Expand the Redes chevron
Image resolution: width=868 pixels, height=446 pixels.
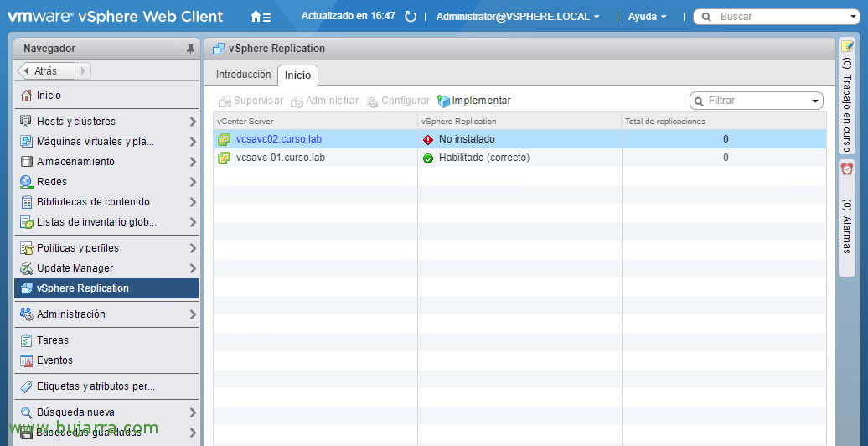coord(193,182)
